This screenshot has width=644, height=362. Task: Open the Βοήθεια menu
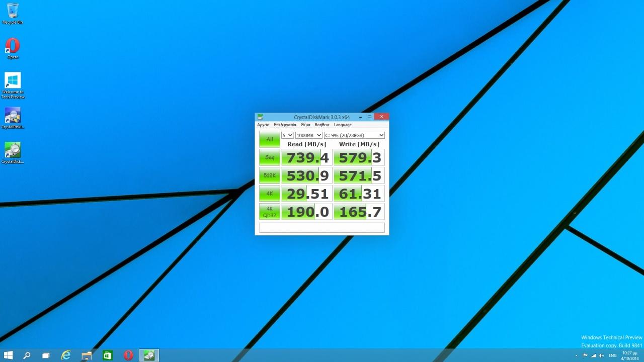[x=322, y=125]
